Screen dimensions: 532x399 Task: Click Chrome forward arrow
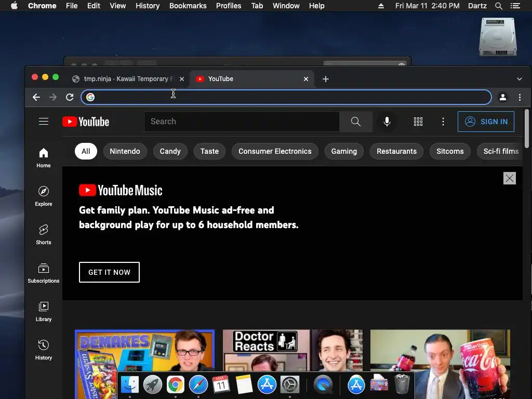[53, 97]
